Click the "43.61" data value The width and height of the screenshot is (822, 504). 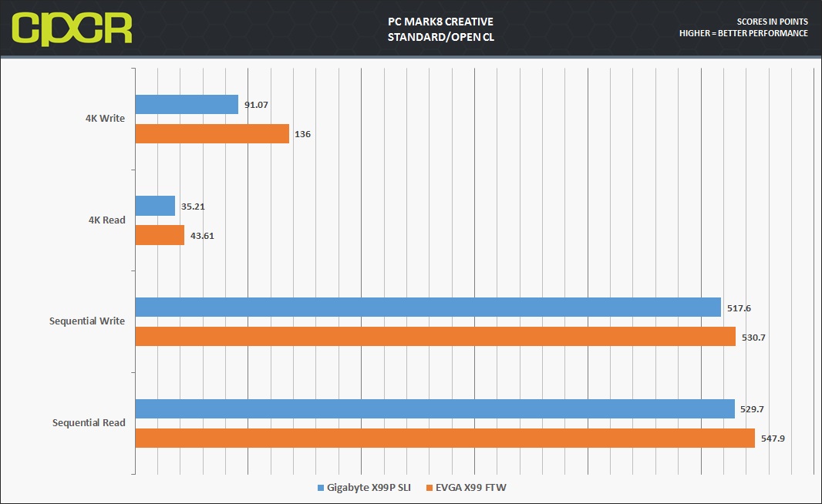[x=202, y=236]
